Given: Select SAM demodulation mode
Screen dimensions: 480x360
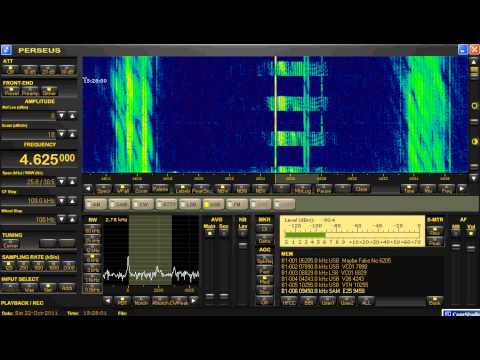Looking at the screenshot, I should 120,204.
